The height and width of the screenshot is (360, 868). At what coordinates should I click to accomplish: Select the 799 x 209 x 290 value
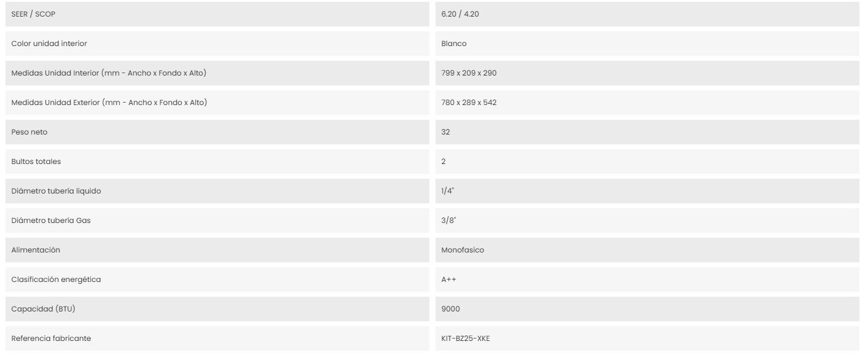469,73
